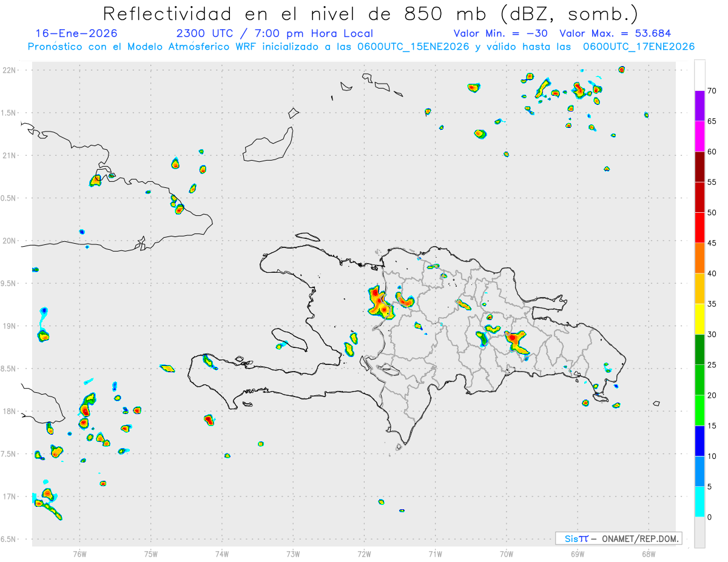
Task: Select the '69W' longitude axis label
Action: [578, 554]
